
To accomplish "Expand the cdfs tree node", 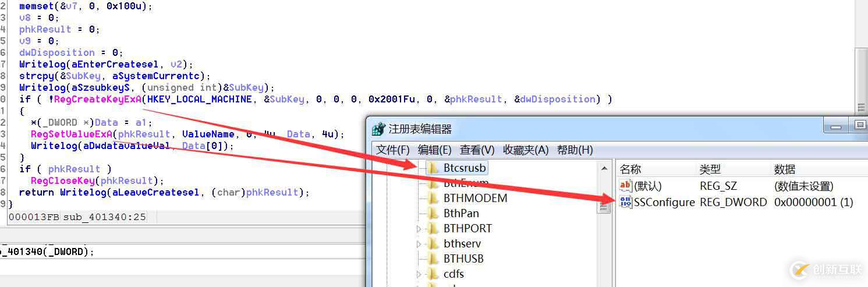I will coord(419,274).
